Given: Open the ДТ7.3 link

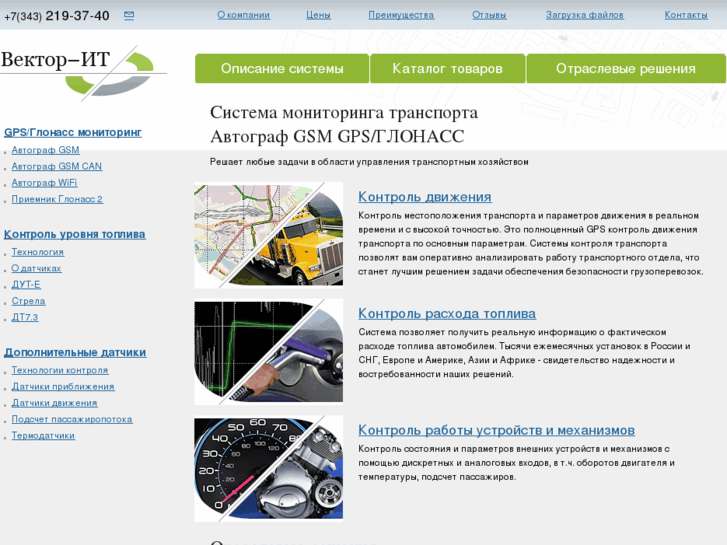Looking at the screenshot, I should (x=25, y=317).
